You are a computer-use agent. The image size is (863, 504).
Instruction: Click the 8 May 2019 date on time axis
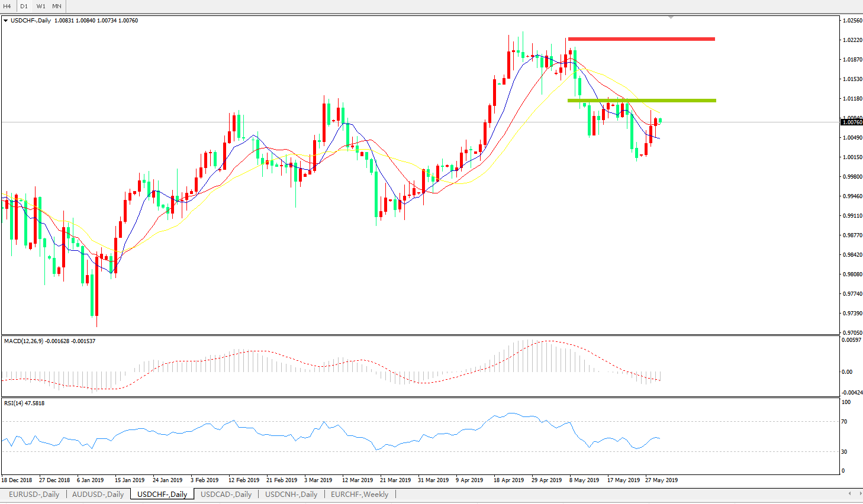pos(584,480)
